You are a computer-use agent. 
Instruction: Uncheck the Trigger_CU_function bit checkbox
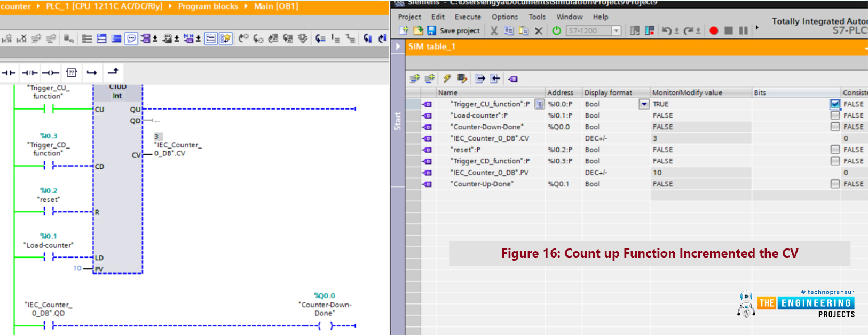[835, 104]
